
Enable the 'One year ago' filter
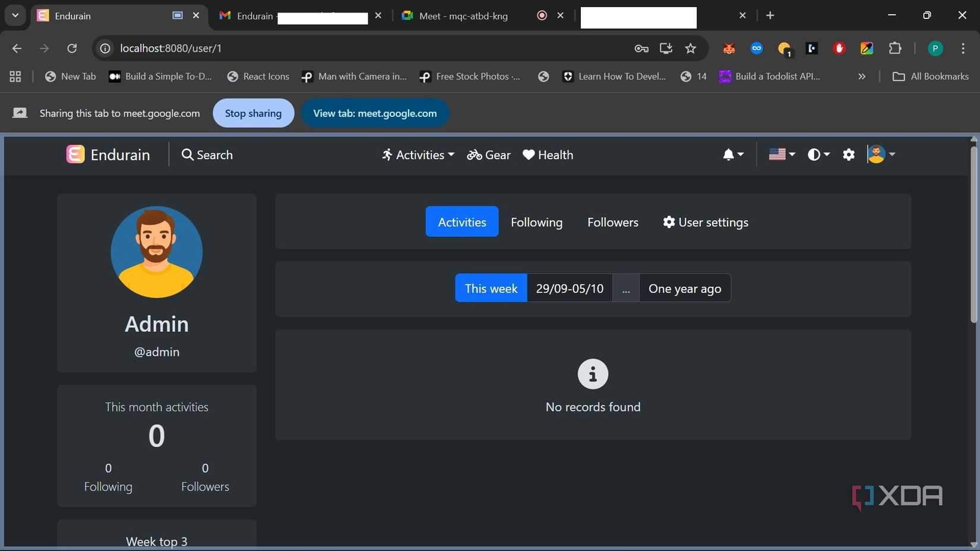(684, 288)
